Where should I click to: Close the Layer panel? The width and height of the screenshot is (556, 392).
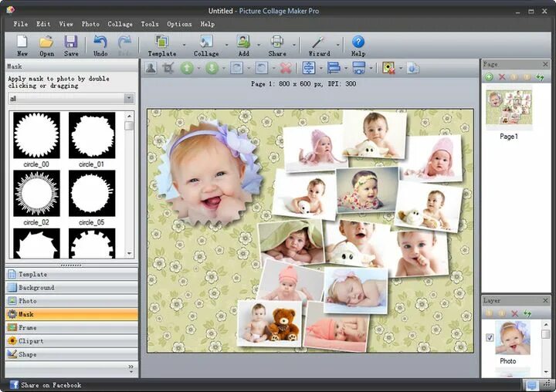coord(545,300)
